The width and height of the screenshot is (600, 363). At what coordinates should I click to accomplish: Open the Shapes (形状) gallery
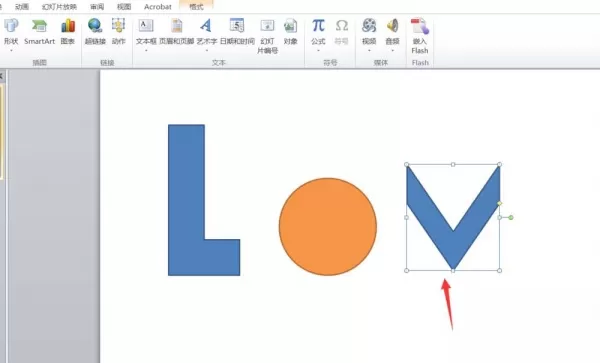tap(11, 32)
